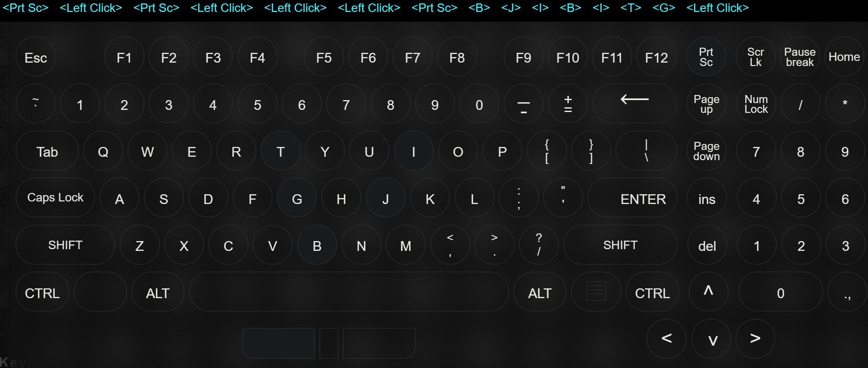Click the Page down key

tap(706, 151)
